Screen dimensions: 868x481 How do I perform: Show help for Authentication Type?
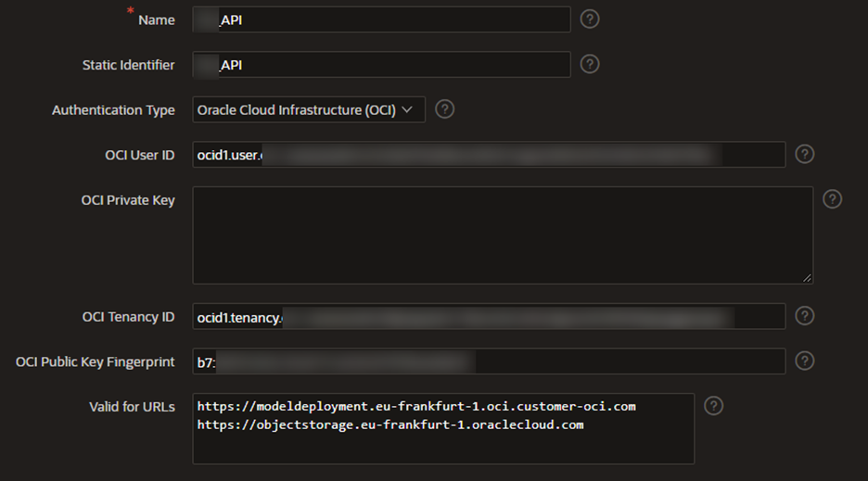click(x=444, y=109)
